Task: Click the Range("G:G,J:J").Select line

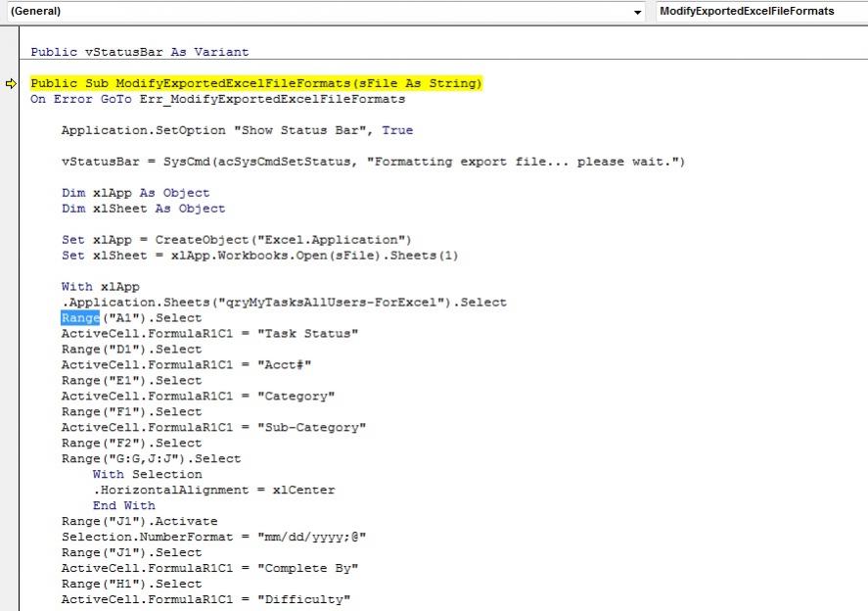Action: (x=151, y=458)
